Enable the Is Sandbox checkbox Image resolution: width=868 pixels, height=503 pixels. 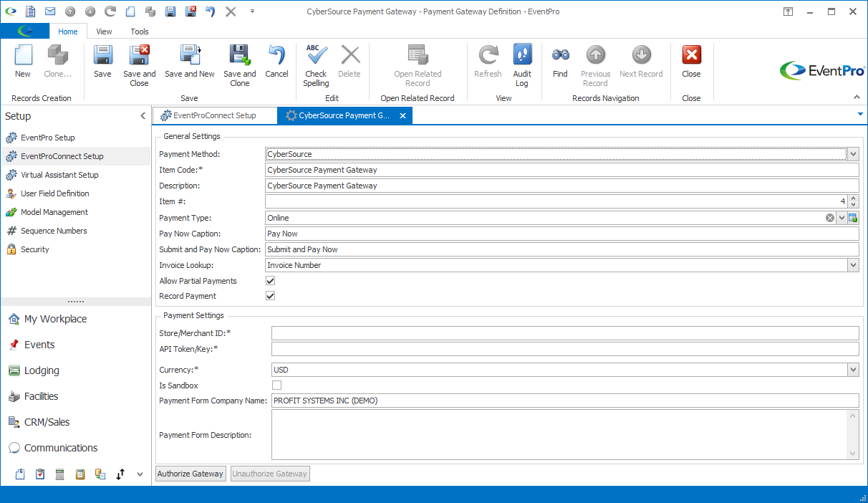click(x=276, y=385)
